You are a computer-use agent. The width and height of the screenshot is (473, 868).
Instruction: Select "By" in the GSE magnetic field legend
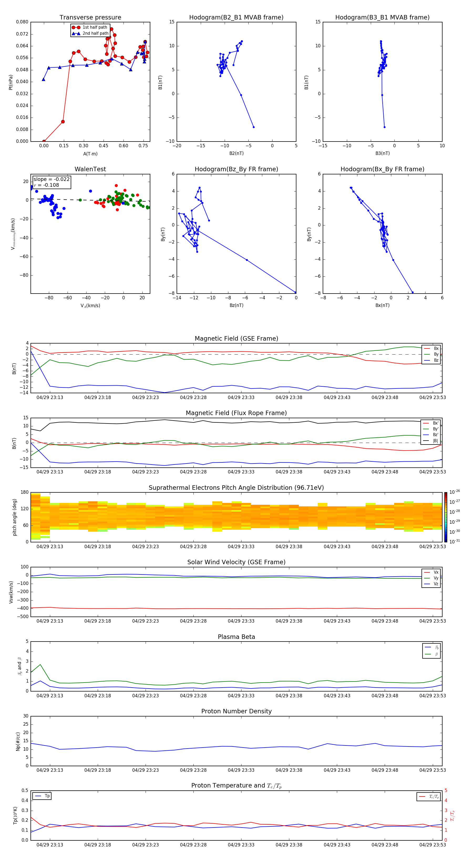pos(431,354)
